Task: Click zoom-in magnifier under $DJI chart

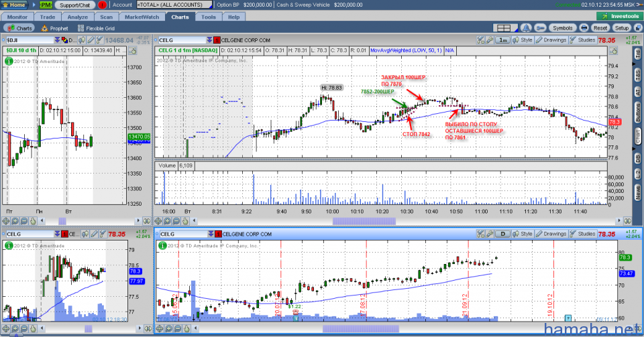Action: tap(15, 221)
